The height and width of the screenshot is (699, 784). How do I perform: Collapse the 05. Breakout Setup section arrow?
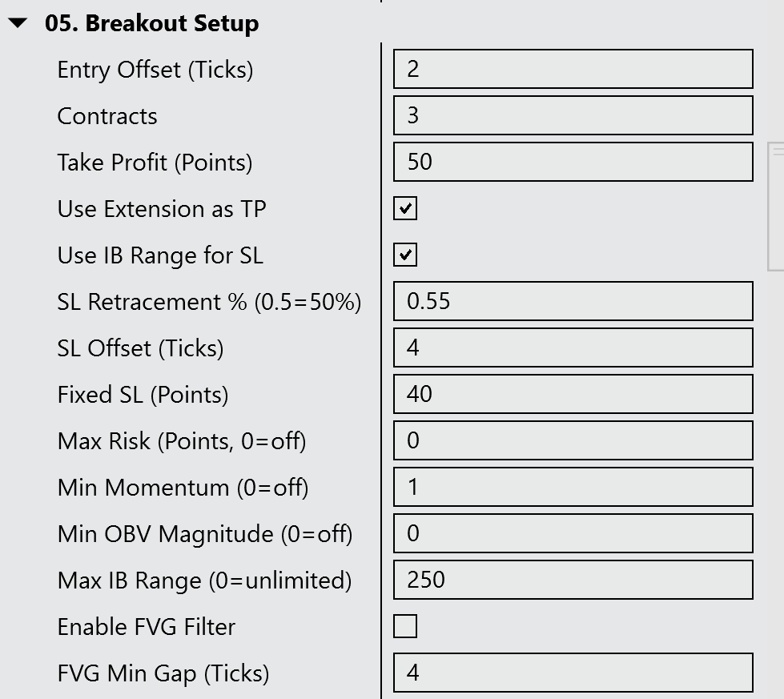click(x=18, y=24)
